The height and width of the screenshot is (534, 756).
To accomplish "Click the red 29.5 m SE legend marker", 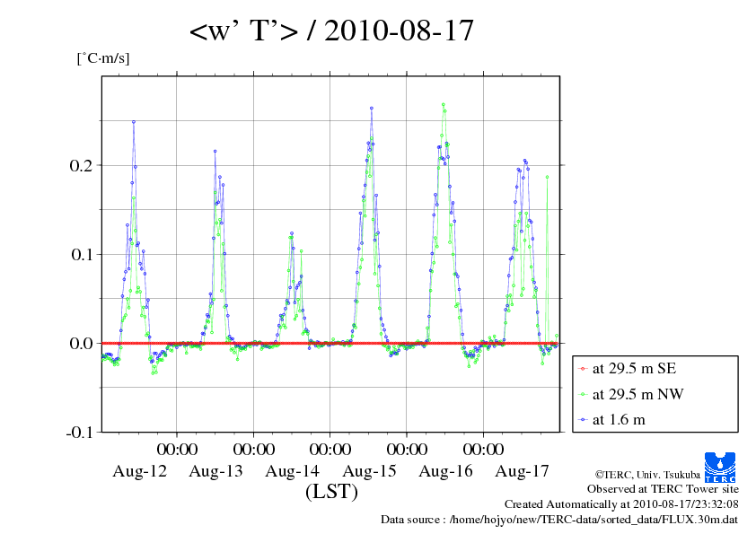I will (583, 369).
